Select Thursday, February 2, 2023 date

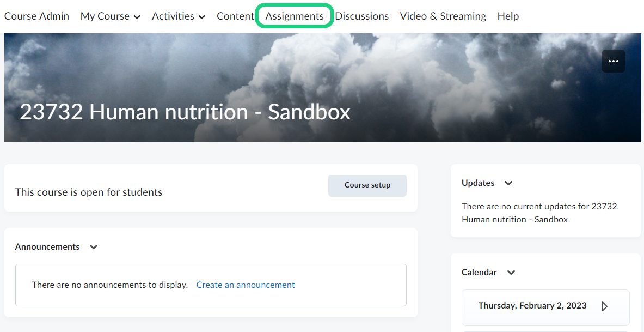click(x=532, y=306)
